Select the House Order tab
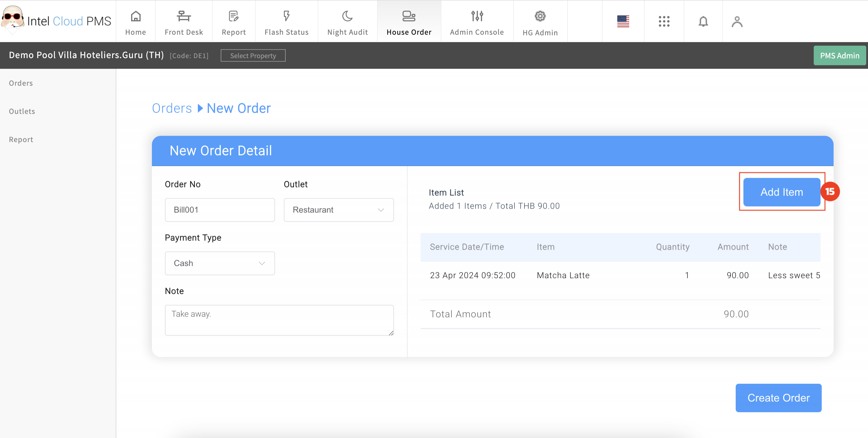This screenshot has width=868, height=438. pos(409,22)
